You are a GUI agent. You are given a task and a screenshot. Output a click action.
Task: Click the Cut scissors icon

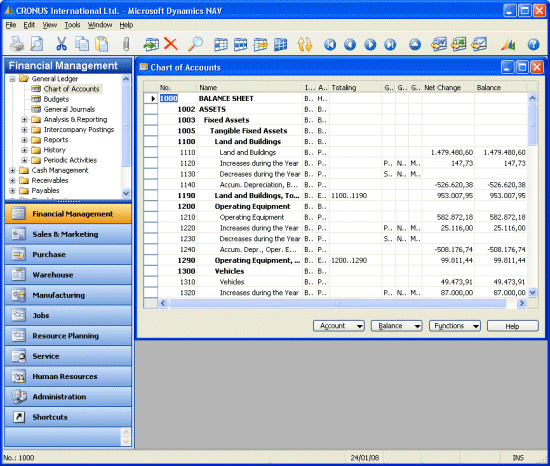tap(61, 44)
